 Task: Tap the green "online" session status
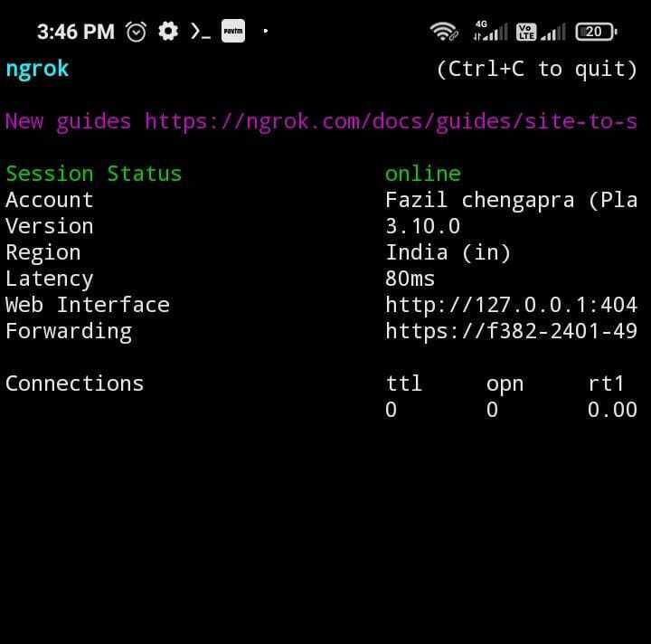422,174
